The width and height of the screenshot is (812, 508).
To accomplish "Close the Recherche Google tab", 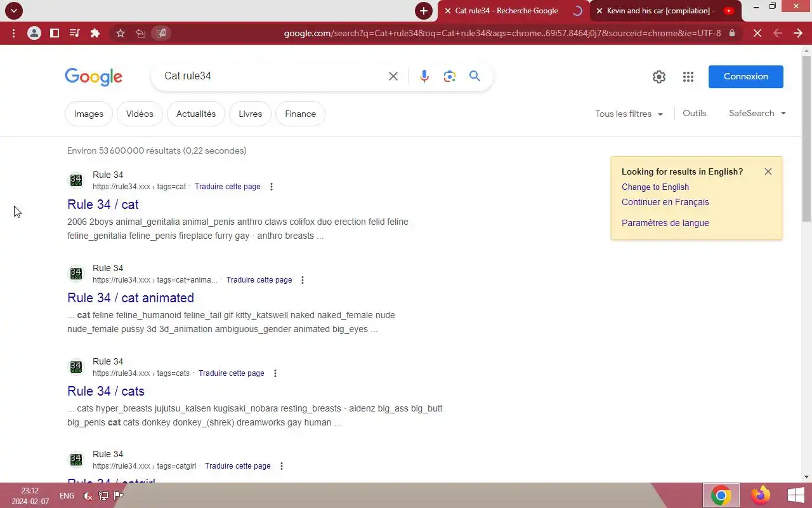I will 448,11.
